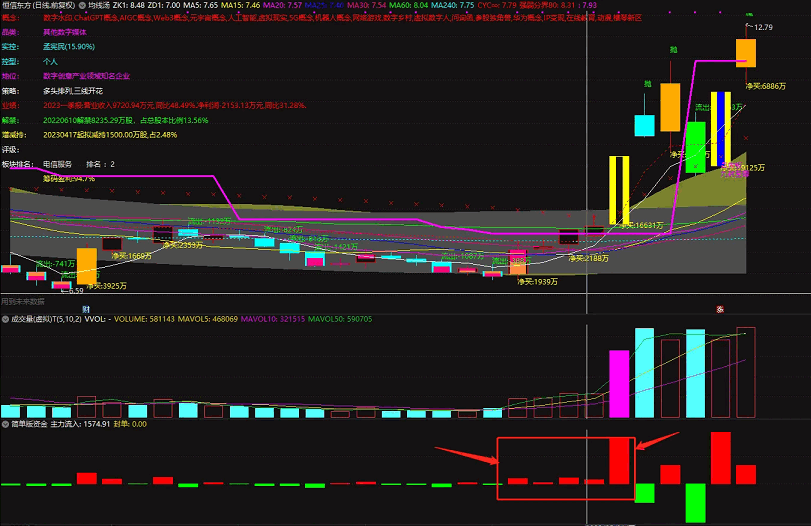Select the topmost orange candle near 12.79

(x=746, y=53)
